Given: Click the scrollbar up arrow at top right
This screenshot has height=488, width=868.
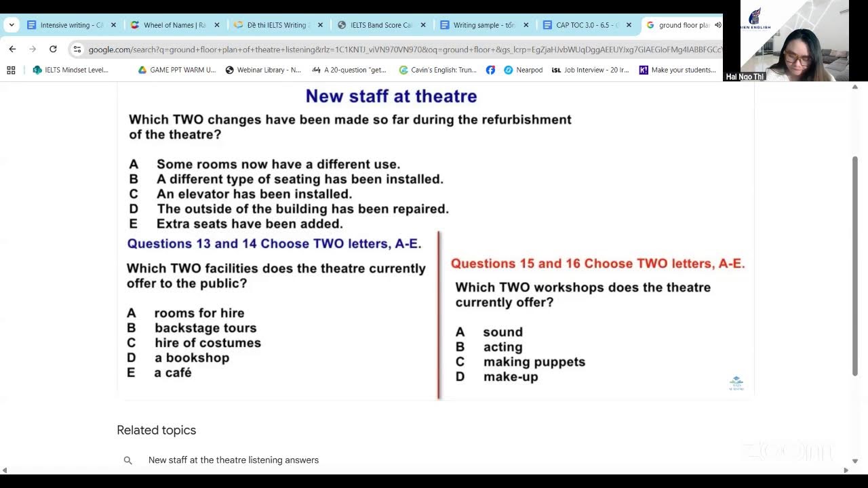Looking at the screenshot, I should click(855, 87).
